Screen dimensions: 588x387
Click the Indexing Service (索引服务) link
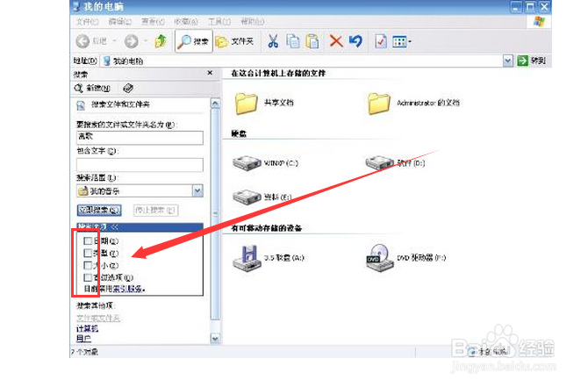pyautogui.click(x=127, y=289)
